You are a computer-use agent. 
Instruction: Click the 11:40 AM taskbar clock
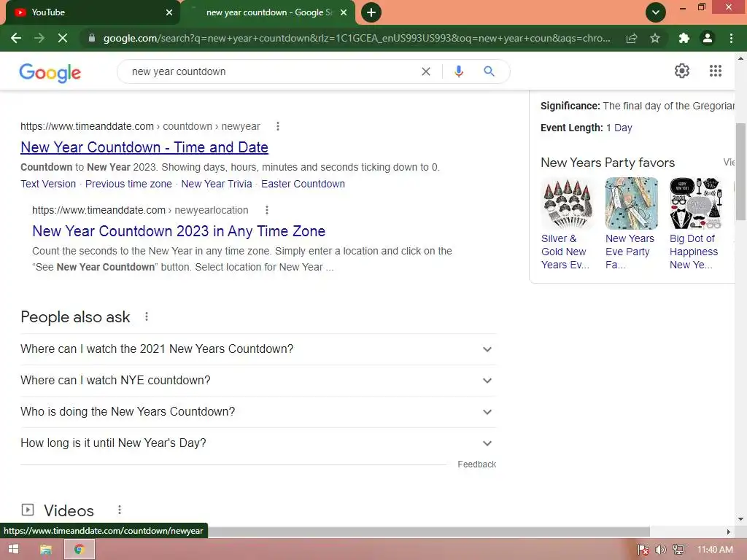[715, 550]
